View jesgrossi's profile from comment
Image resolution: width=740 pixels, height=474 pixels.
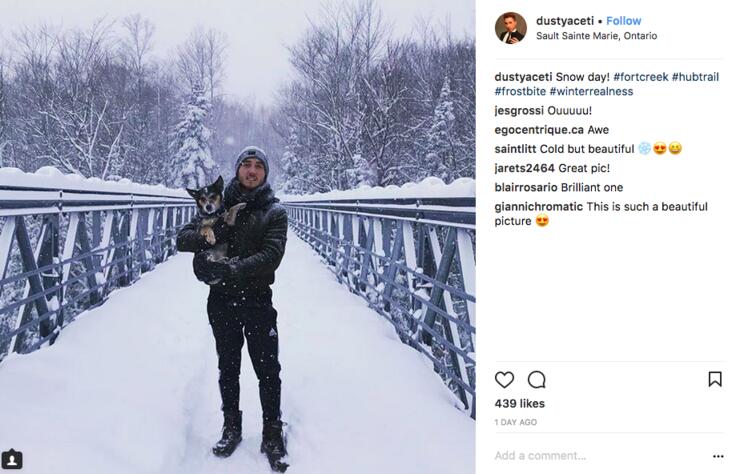pyautogui.click(x=519, y=111)
